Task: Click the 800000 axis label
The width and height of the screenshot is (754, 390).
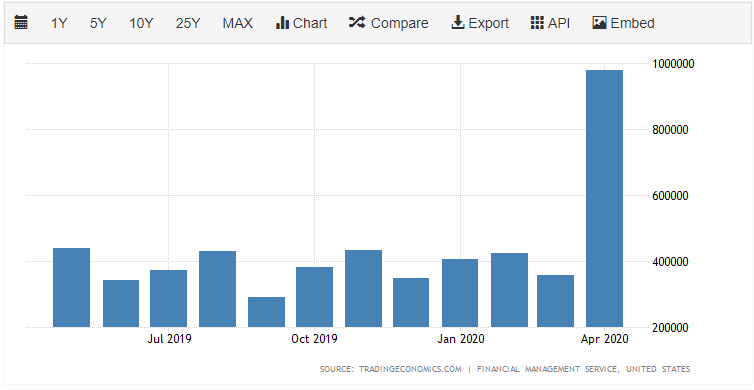Action: point(670,130)
